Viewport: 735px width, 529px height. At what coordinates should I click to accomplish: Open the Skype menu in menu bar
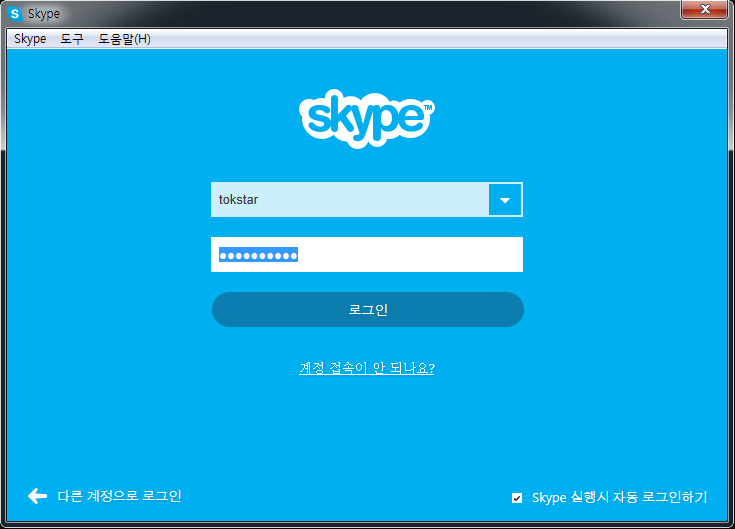click(30, 39)
